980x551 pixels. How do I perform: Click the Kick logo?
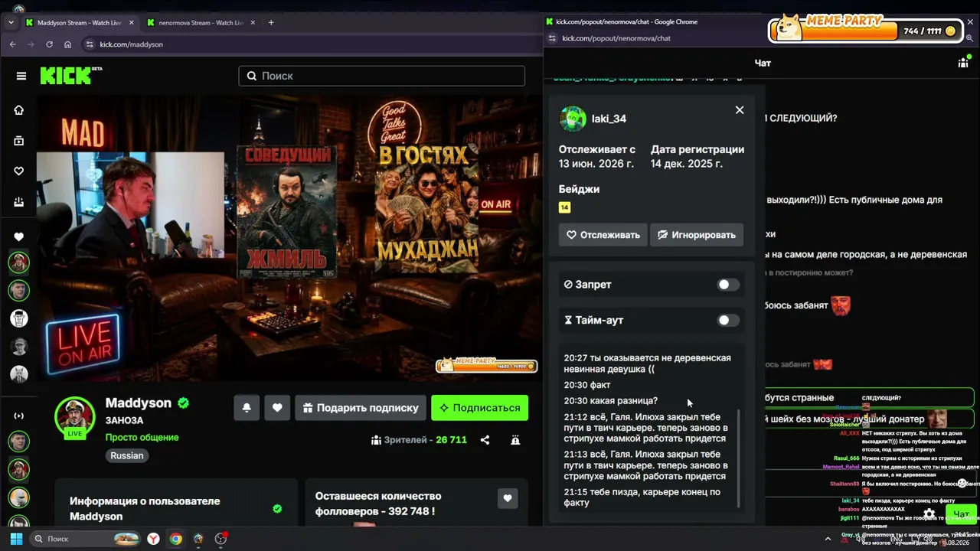70,75
